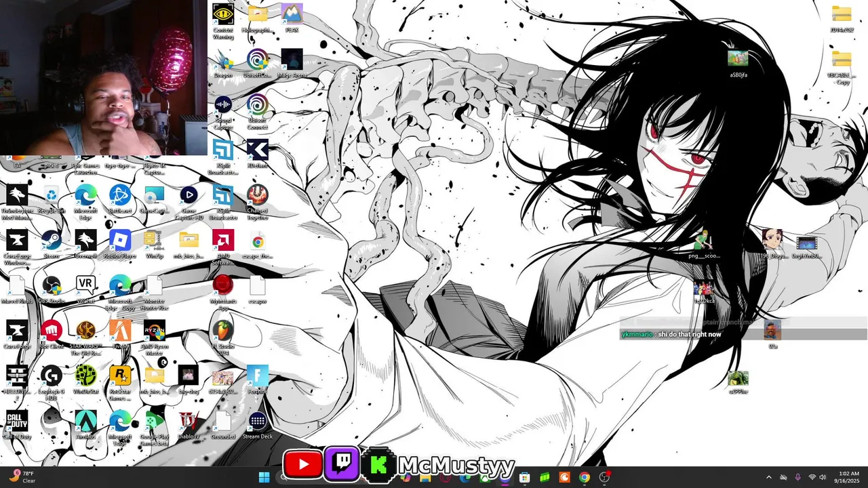Launch the Google Play Games beta shortcut
This screenshot has height=488, width=868.
point(155,428)
